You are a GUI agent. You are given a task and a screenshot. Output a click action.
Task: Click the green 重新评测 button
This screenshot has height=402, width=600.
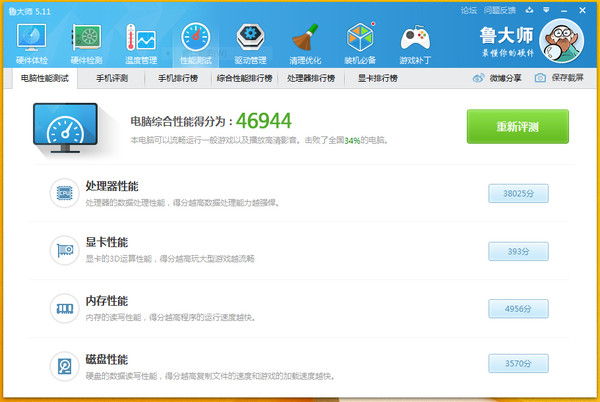(518, 127)
